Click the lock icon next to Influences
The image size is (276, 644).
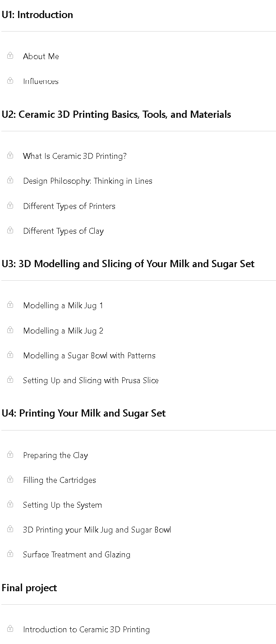point(10,81)
